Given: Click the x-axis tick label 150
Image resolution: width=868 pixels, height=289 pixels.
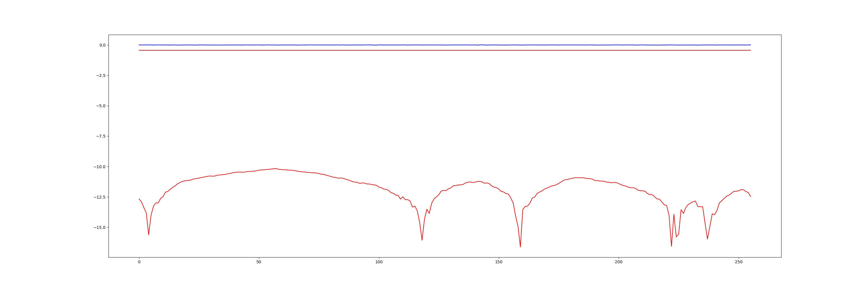Looking at the screenshot, I should pos(499,262).
